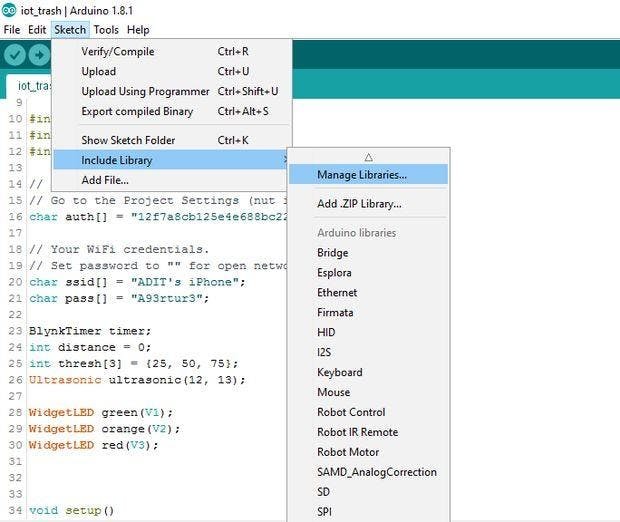
Task: Click the BlynkTimer timer; line
Action: (x=90, y=331)
